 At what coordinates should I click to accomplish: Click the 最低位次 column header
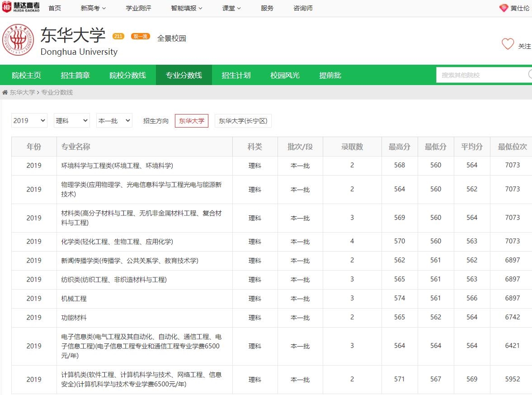click(512, 147)
